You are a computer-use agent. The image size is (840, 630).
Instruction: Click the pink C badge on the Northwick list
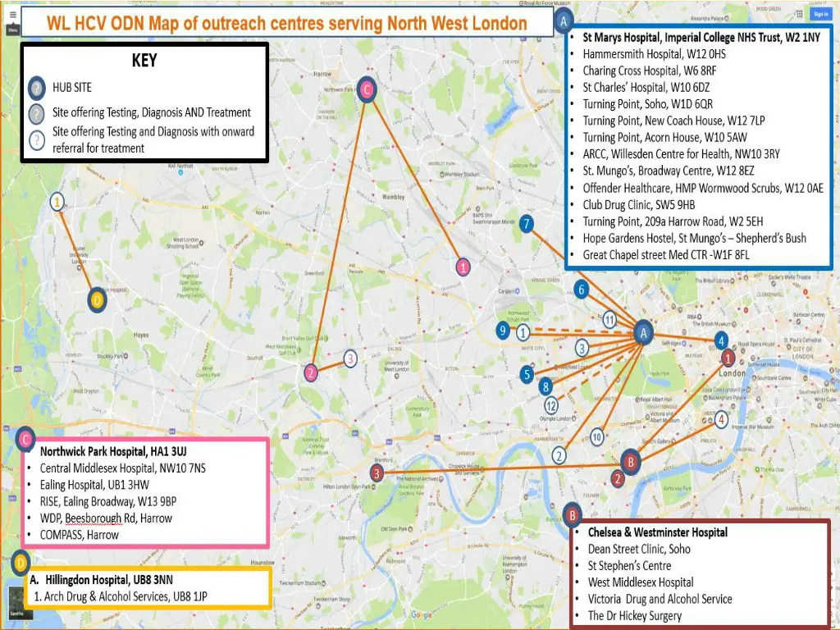pyautogui.click(x=25, y=440)
